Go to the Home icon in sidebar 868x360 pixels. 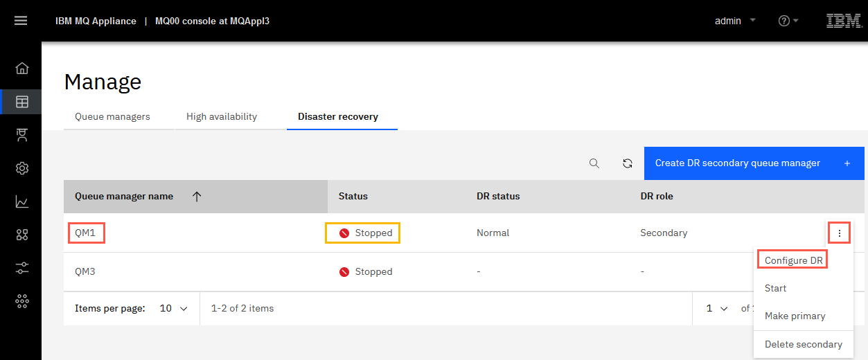[x=22, y=68]
